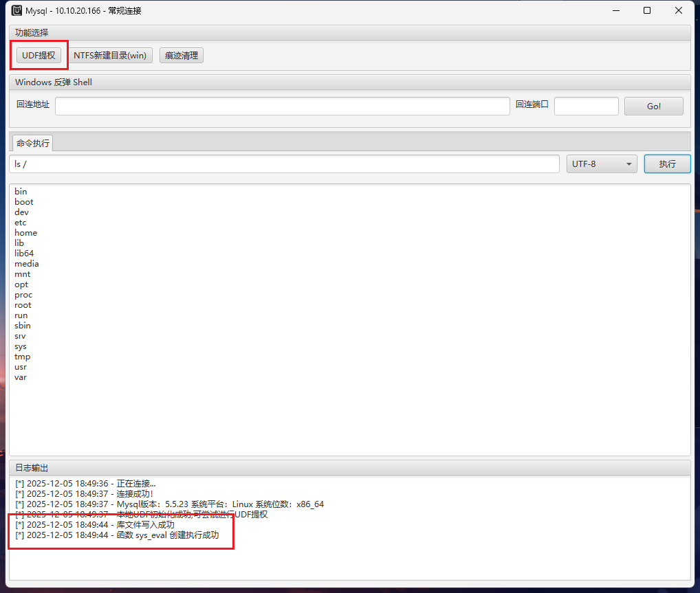Viewport: 700px width, 593px height.
Task: Maximize the Mysql window
Action: (x=647, y=10)
